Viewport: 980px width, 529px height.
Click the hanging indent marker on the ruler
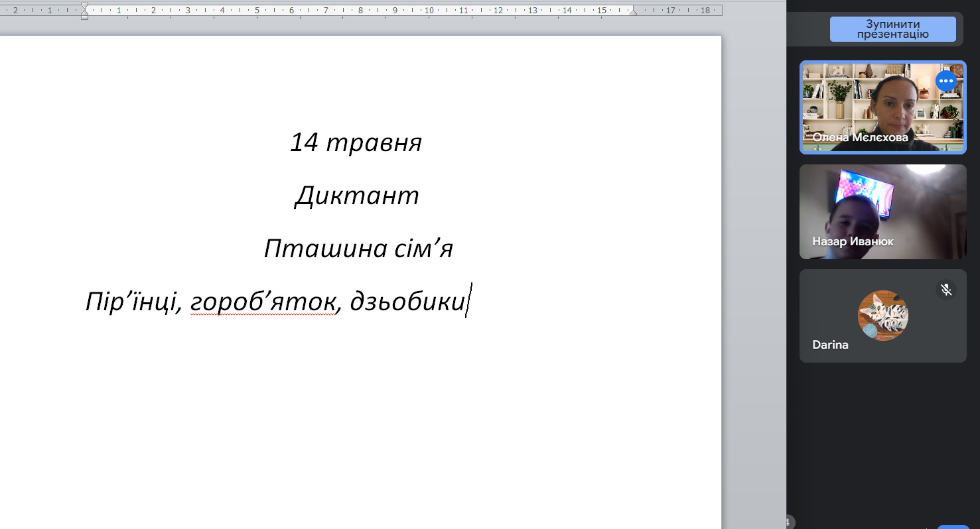(84, 12)
